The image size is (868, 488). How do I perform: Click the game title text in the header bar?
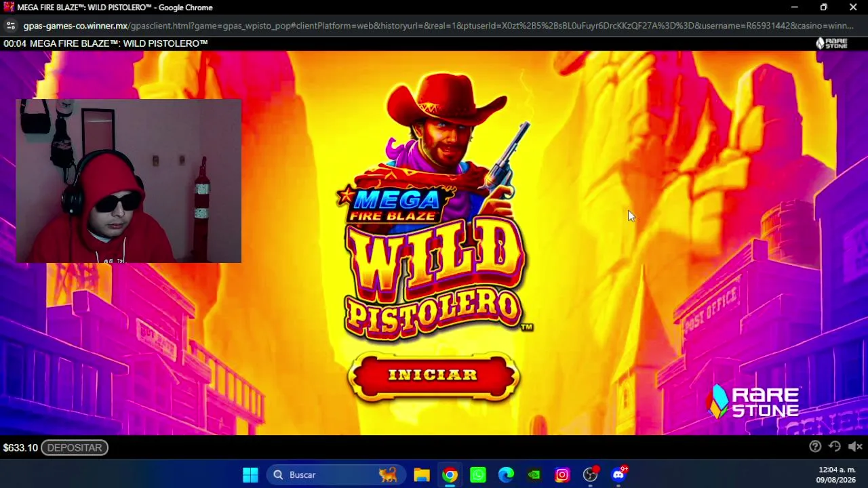pos(119,43)
